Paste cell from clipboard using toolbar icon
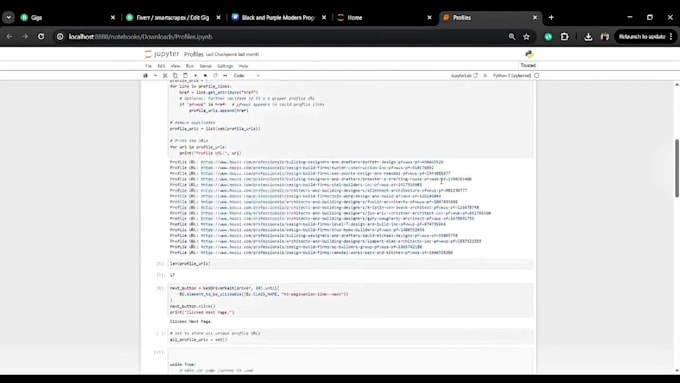This screenshot has width=680, height=383. 185,75
